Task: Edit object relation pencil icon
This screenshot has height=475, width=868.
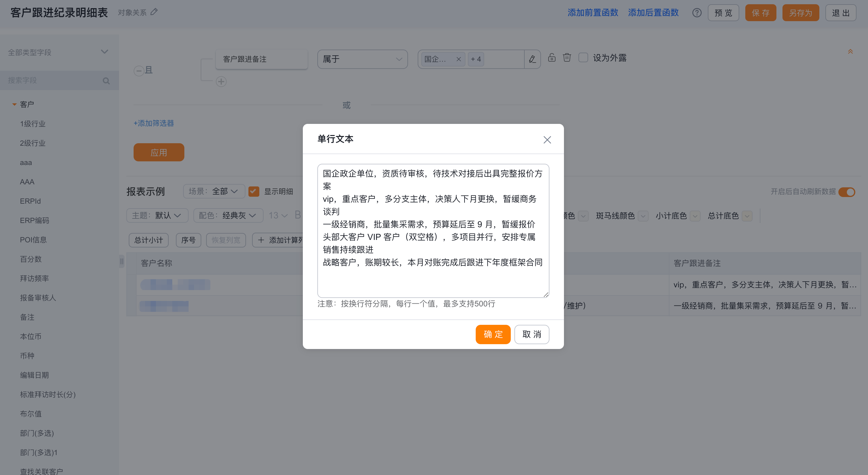Action: [154, 12]
